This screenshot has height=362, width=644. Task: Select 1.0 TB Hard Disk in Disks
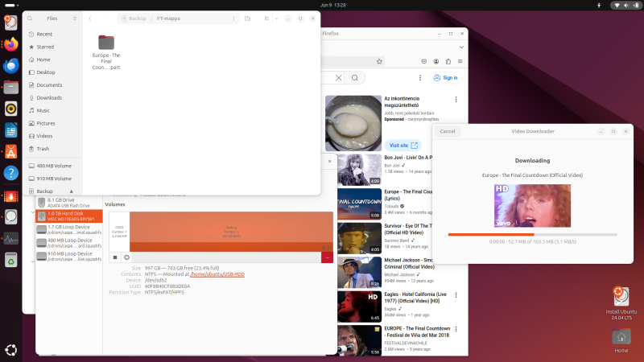69,216
